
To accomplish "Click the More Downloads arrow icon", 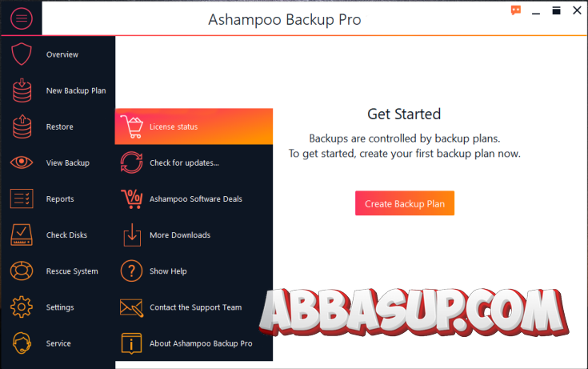I will 132,235.
